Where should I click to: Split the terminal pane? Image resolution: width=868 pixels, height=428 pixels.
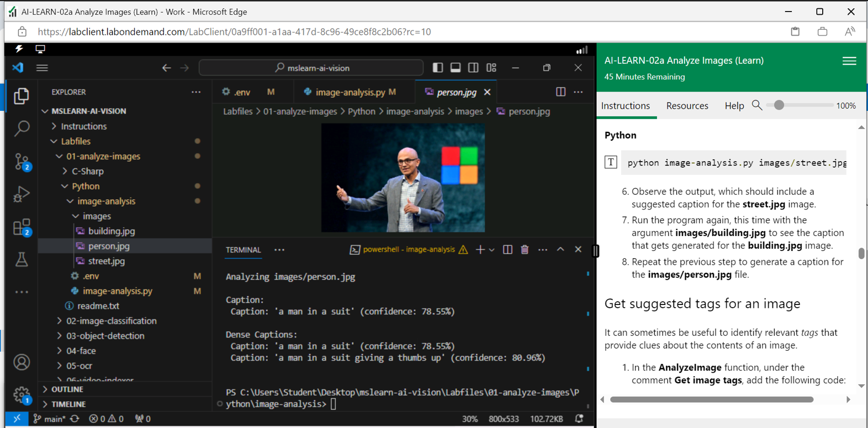507,250
